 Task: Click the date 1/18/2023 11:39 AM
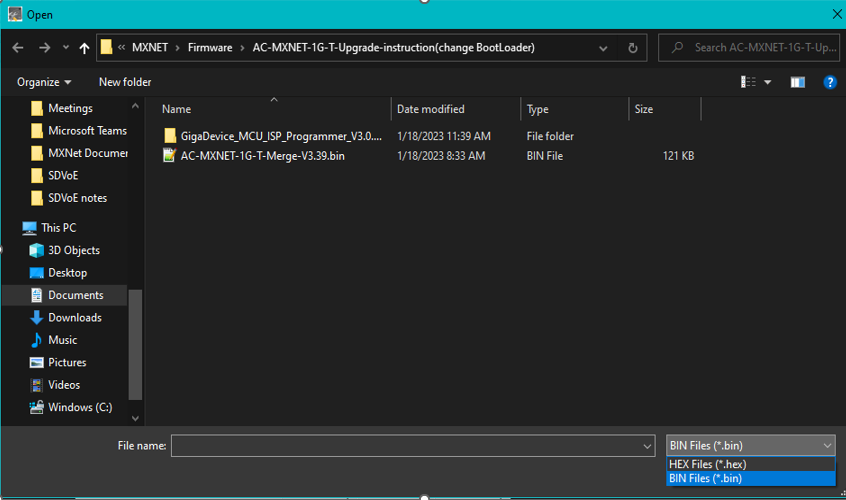coord(444,136)
